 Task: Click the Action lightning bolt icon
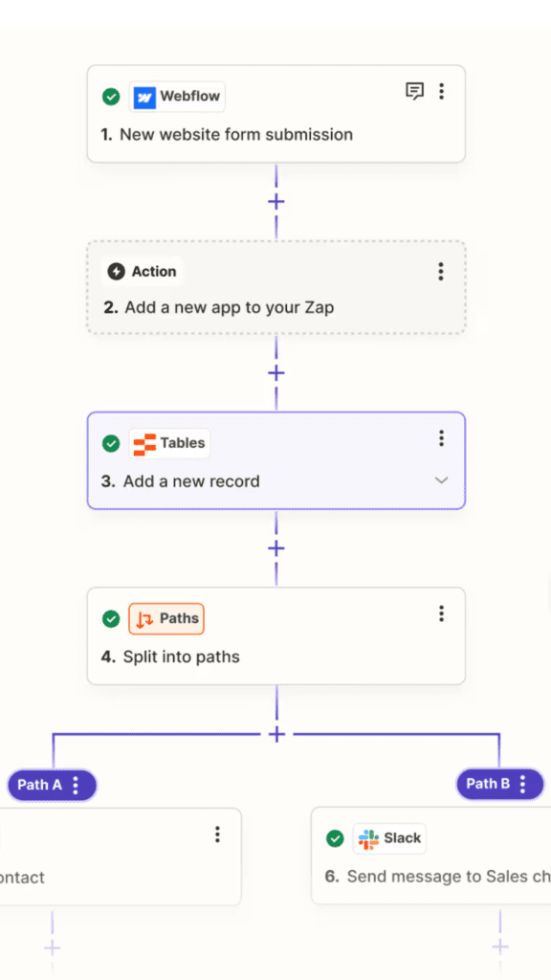(x=116, y=271)
